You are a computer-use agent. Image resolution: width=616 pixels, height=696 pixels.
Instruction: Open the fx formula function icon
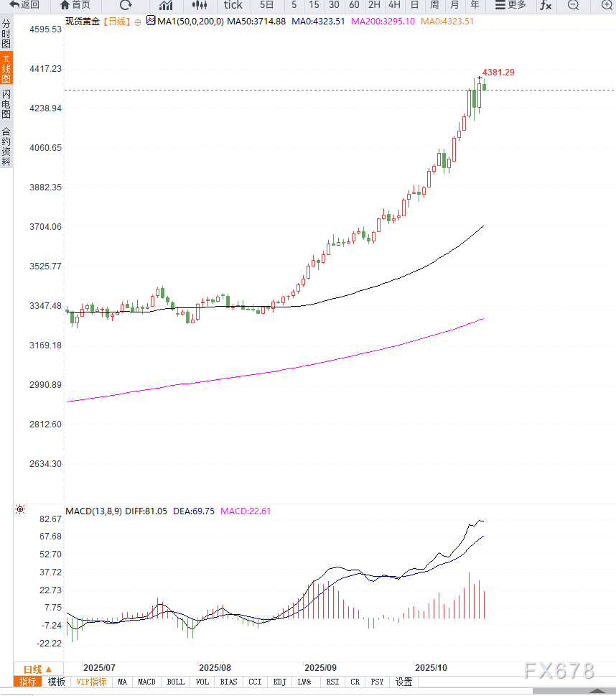coord(546,5)
